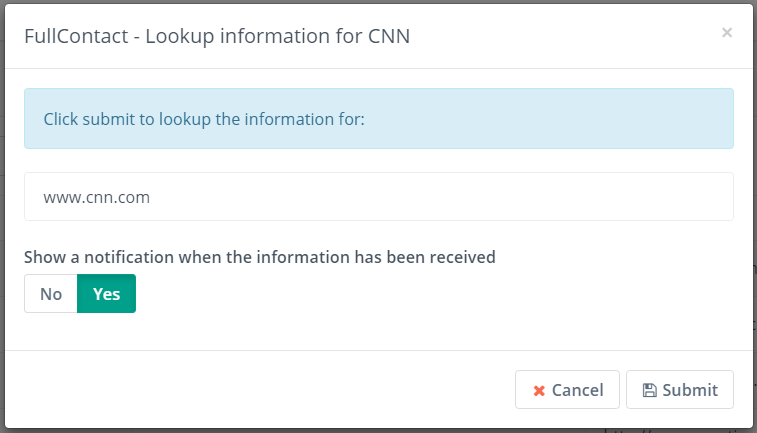Click the dialog title mentioning CNN
The width and height of the screenshot is (757, 433).
[x=217, y=37]
